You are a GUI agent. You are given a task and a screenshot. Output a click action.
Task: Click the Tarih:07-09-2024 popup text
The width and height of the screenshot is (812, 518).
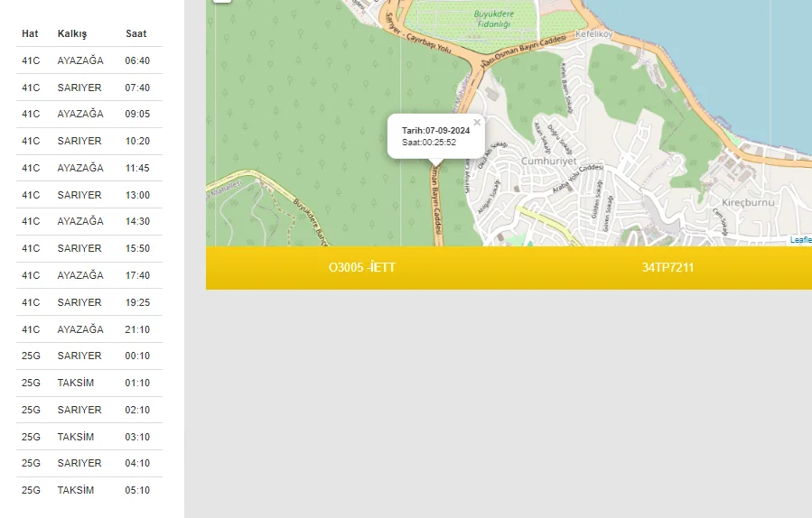[x=435, y=131]
